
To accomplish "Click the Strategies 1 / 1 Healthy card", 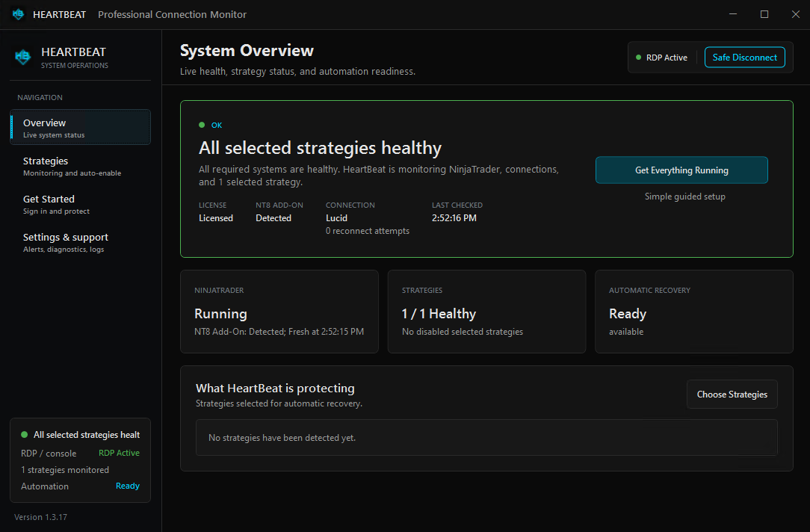I will coord(486,312).
